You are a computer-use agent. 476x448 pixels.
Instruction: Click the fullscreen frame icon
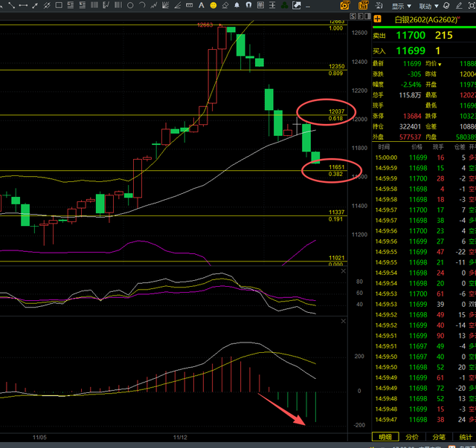click(472, 5)
